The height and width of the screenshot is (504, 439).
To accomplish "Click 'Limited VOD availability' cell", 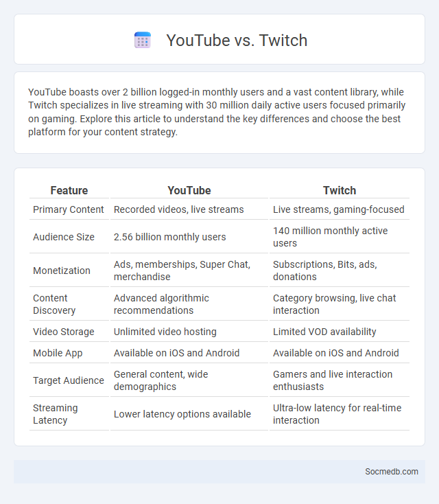I will [x=324, y=332].
